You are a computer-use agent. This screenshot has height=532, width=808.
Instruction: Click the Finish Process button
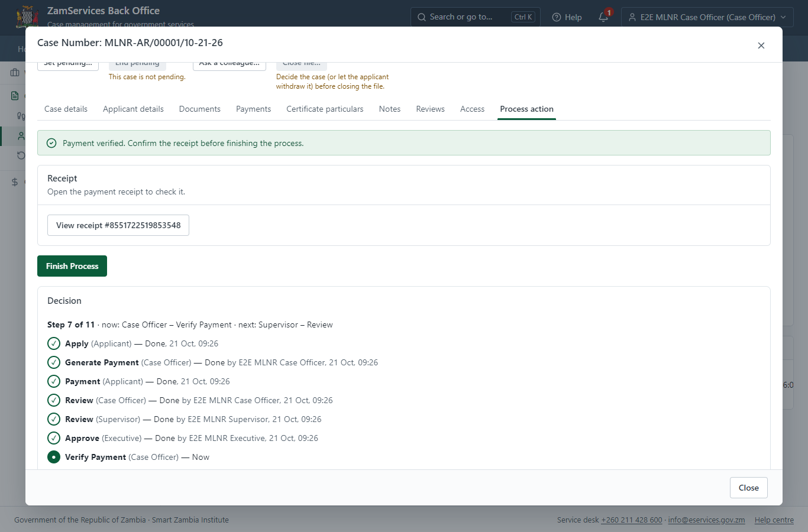point(72,266)
